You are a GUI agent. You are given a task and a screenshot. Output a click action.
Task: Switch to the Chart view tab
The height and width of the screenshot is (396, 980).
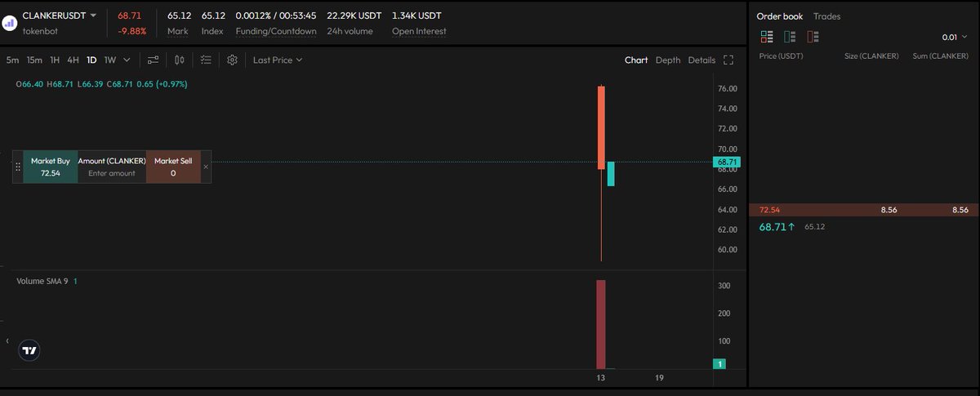coord(636,60)
